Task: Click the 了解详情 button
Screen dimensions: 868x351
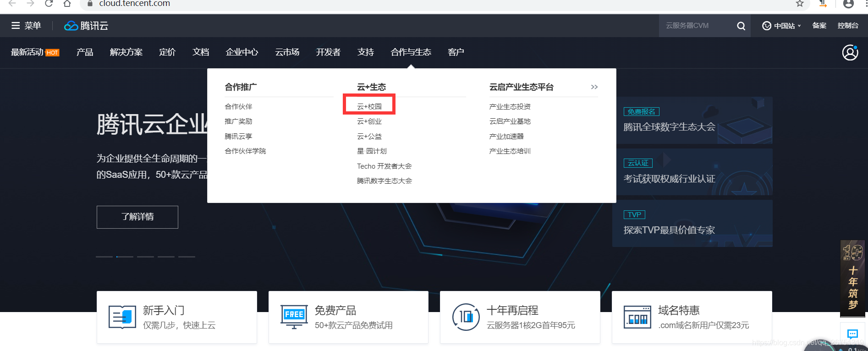Action: tap(137, 217)
